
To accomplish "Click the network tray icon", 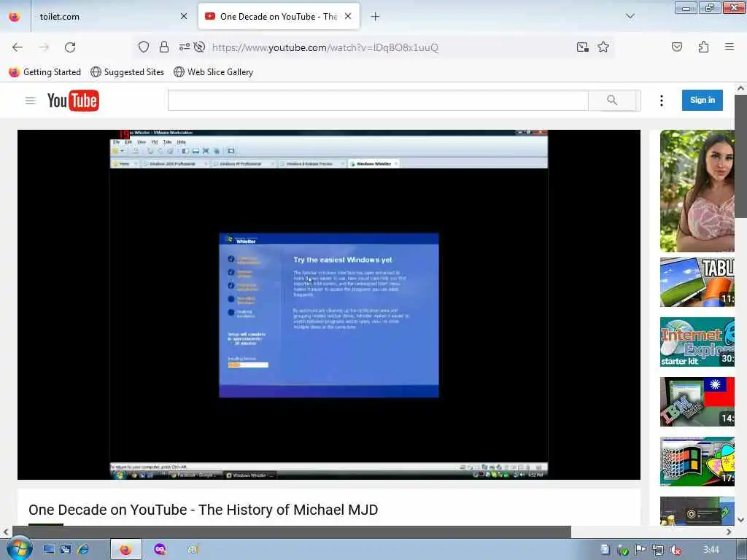I will click(x=658, y=550).
